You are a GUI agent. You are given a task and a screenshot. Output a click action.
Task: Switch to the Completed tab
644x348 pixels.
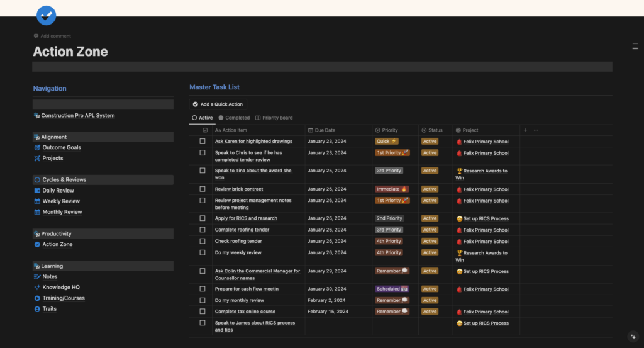234,118
